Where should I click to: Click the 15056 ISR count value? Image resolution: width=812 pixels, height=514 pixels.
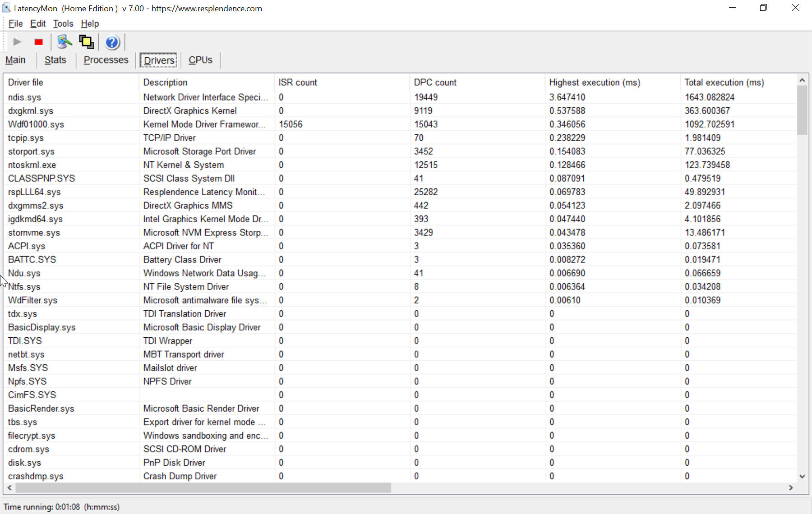(x=291, y=124)
